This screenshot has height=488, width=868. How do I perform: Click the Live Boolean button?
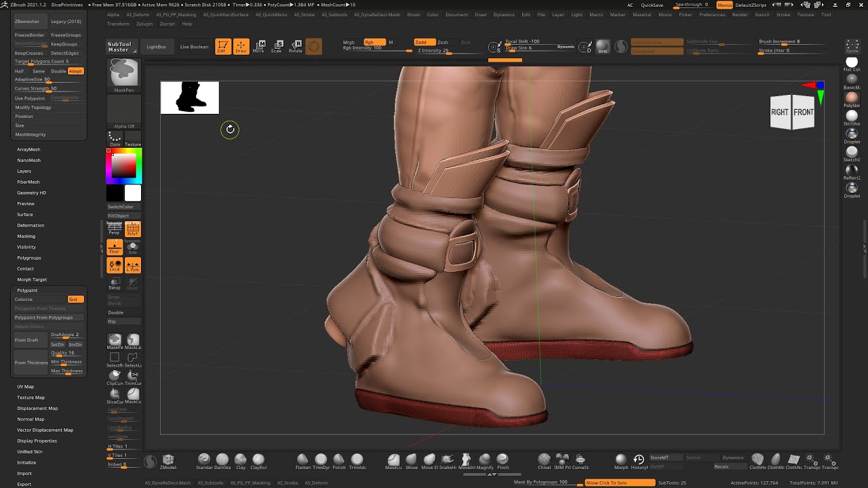[x=195, y=47]
